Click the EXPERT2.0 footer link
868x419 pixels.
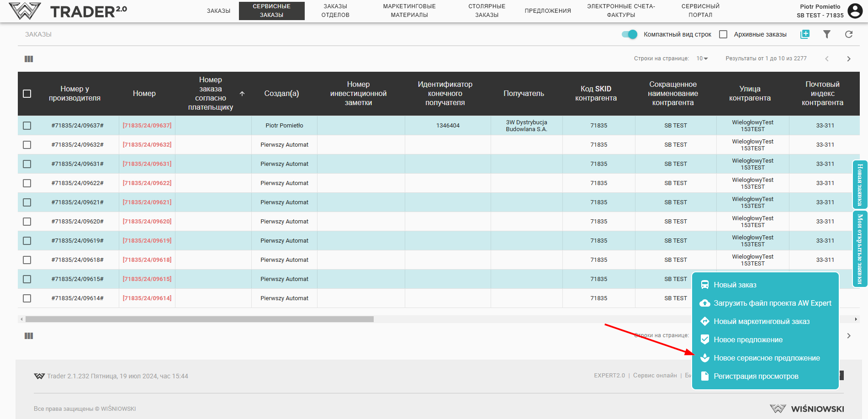(609, 376)
